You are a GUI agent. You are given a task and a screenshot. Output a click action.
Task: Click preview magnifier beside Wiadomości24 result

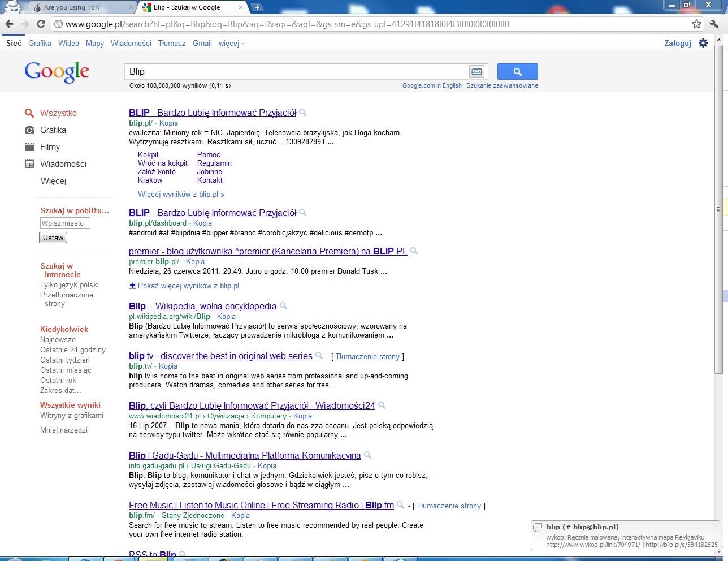382,405
